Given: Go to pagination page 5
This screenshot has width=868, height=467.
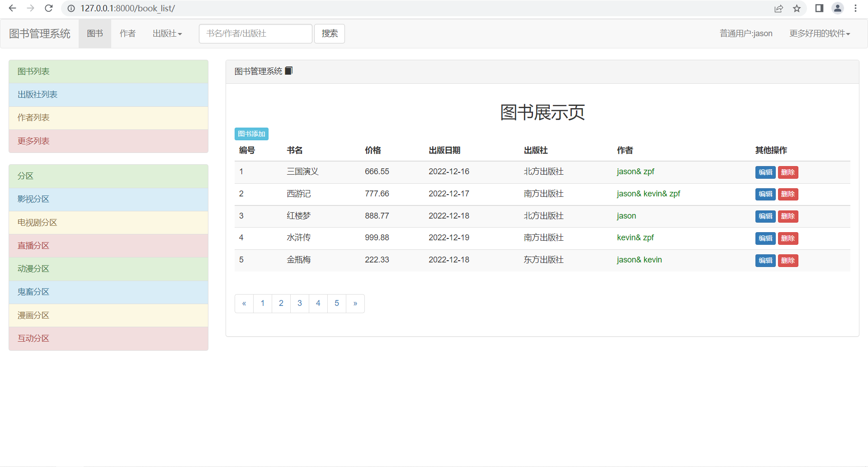Looking at the screenshot, I should 337,304.
